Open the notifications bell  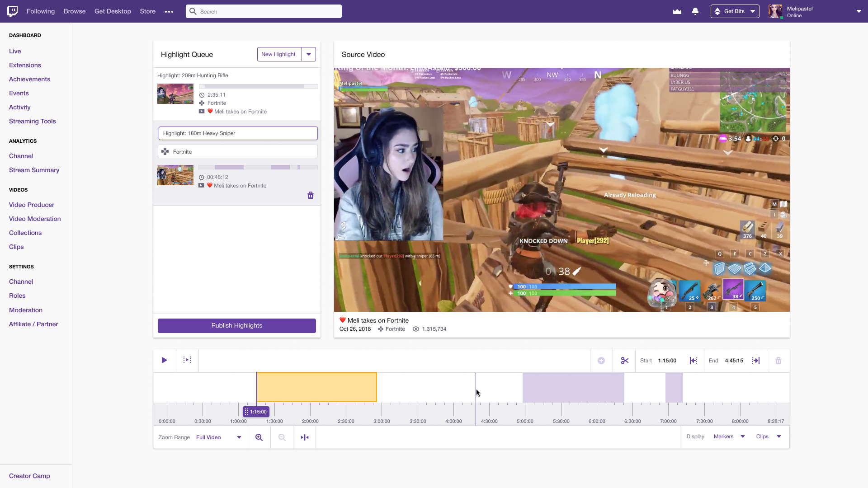point(695,11)
